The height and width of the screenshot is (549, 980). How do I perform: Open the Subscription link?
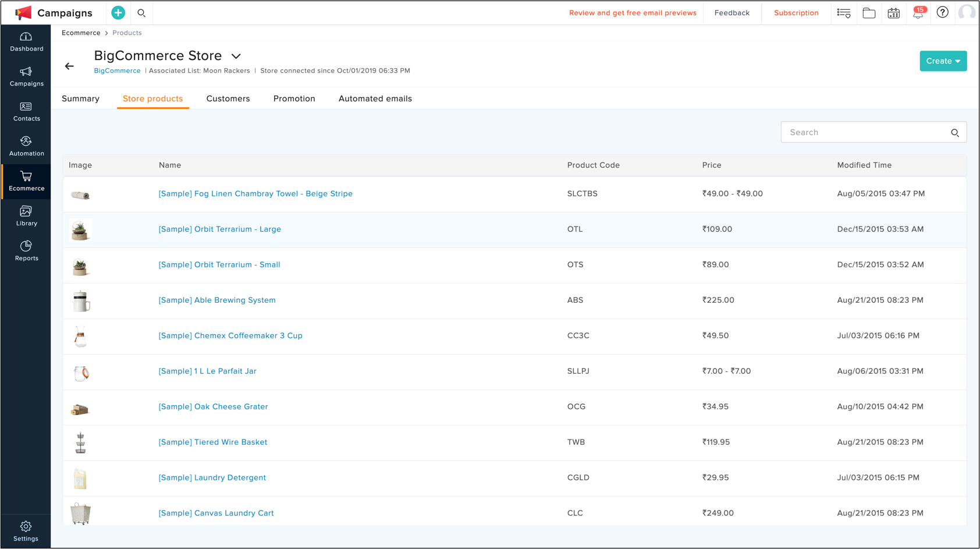coord(796,13)
